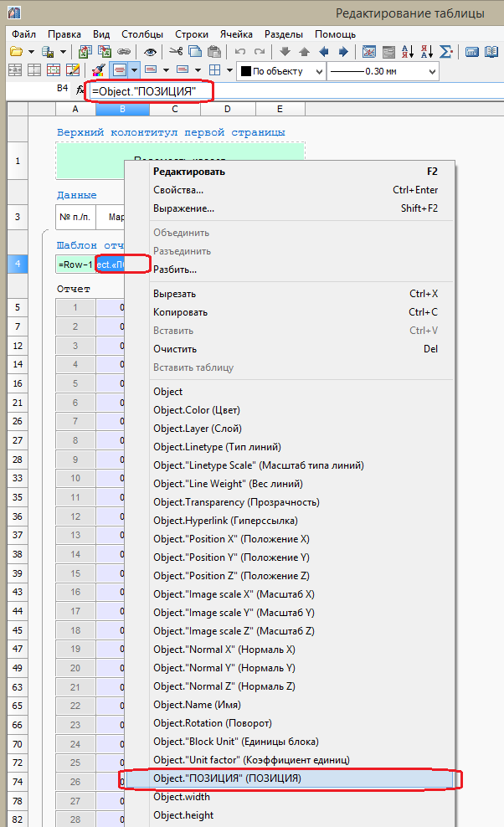Click the borders grid icon
The width and height of the screenshot is (504, 827).
coord(215,70)
